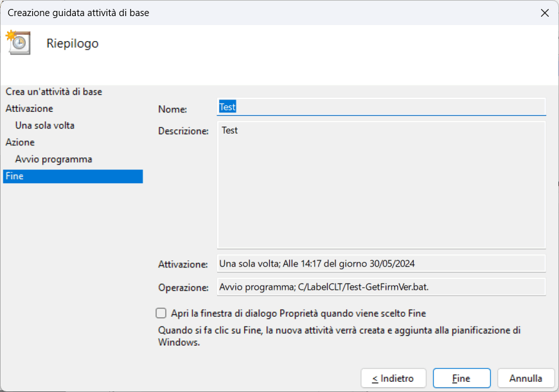Select 'Crea un'attività di base' step
Screen dimensions: 559x392
53,92
